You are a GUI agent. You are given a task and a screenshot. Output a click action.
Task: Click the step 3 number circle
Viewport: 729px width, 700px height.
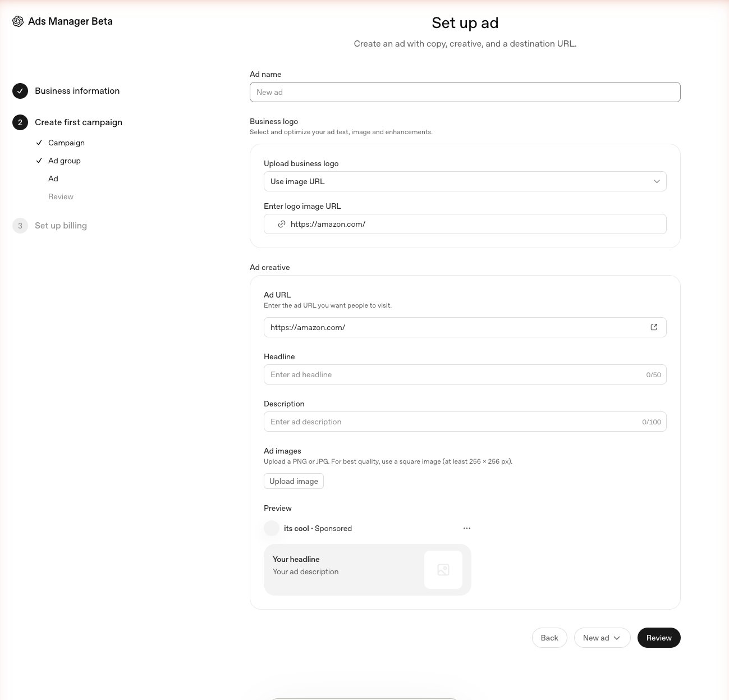pos(20,226)
